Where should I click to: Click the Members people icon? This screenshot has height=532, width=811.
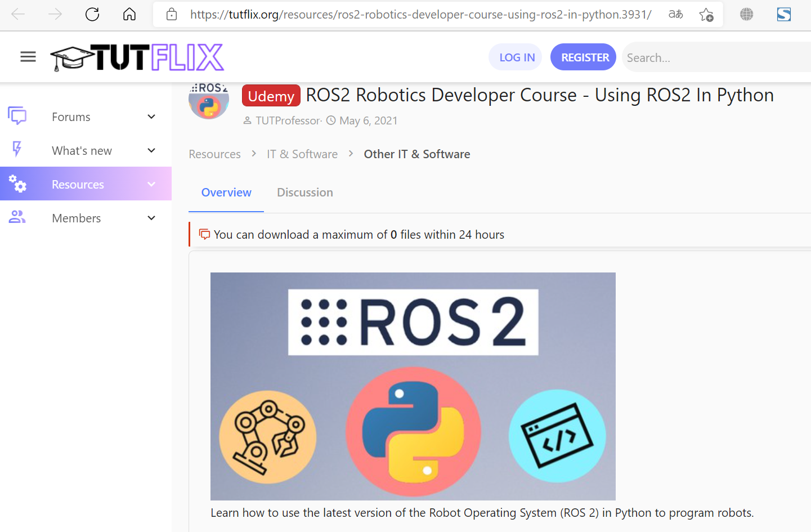[x=18, y=217]
